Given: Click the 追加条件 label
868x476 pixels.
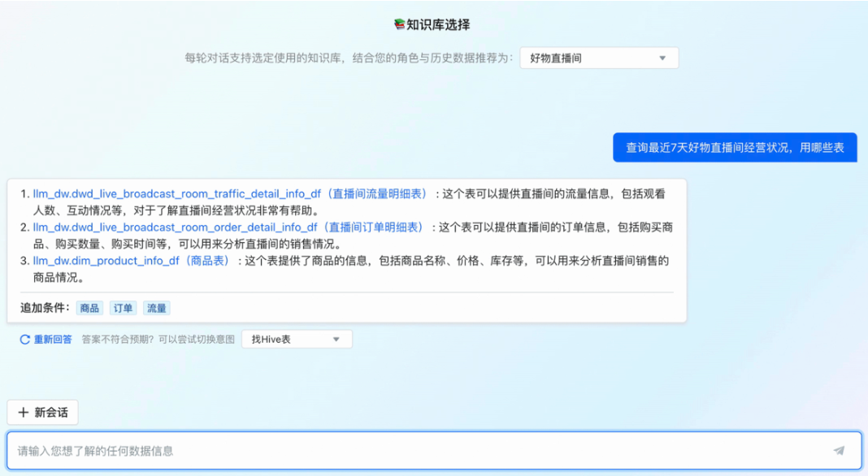Looking at the screenshot, I should coord(45,308).
